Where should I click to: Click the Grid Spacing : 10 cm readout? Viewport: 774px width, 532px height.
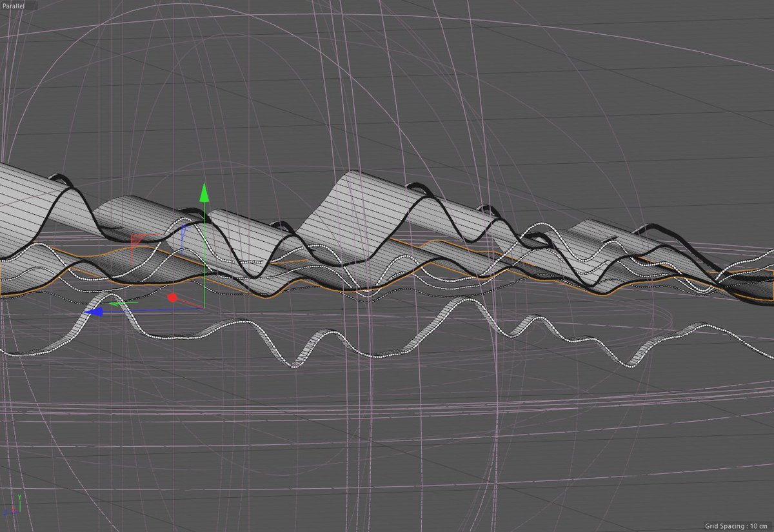click(737, 526)
